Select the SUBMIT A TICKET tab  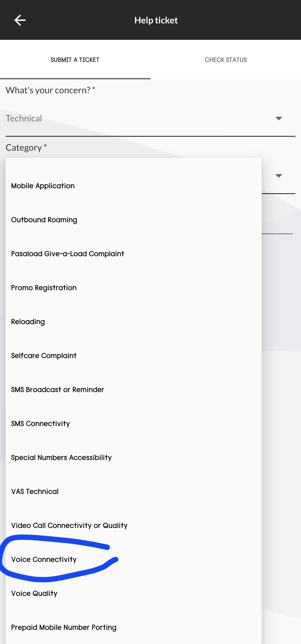pos(75,60)
